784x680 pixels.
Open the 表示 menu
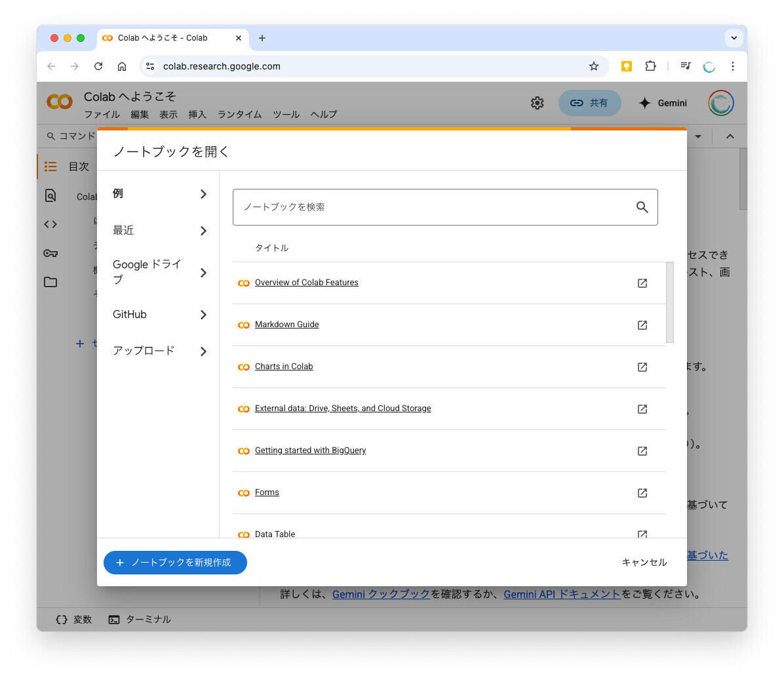168,115
